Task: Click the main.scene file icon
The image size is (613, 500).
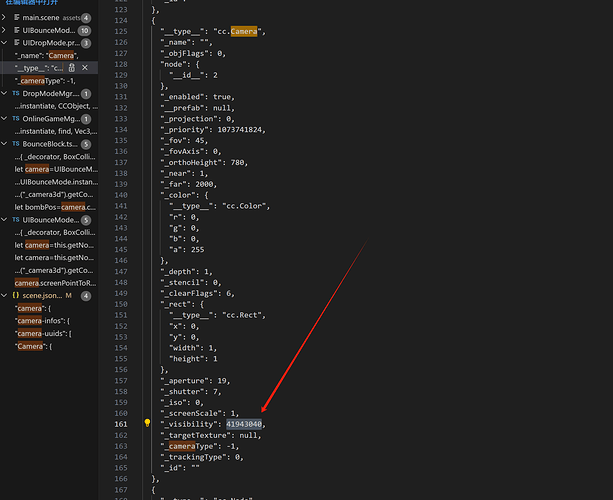Action: click(x=16, y=18)
